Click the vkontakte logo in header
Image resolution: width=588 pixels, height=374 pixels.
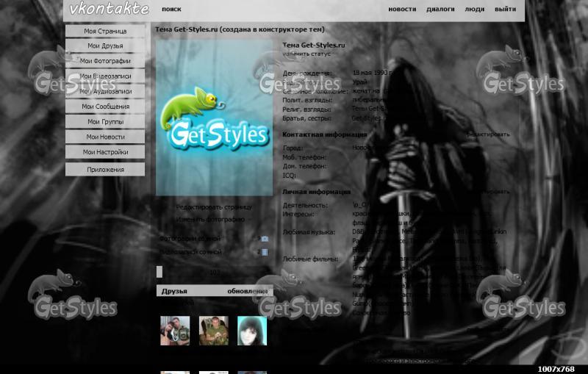pos(109,9)
